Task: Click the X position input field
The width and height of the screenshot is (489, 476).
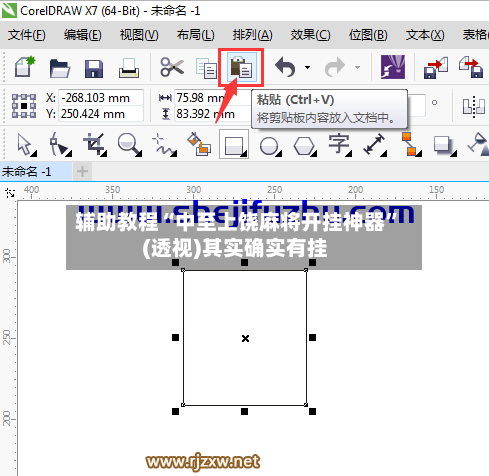Action: (101, 98)
